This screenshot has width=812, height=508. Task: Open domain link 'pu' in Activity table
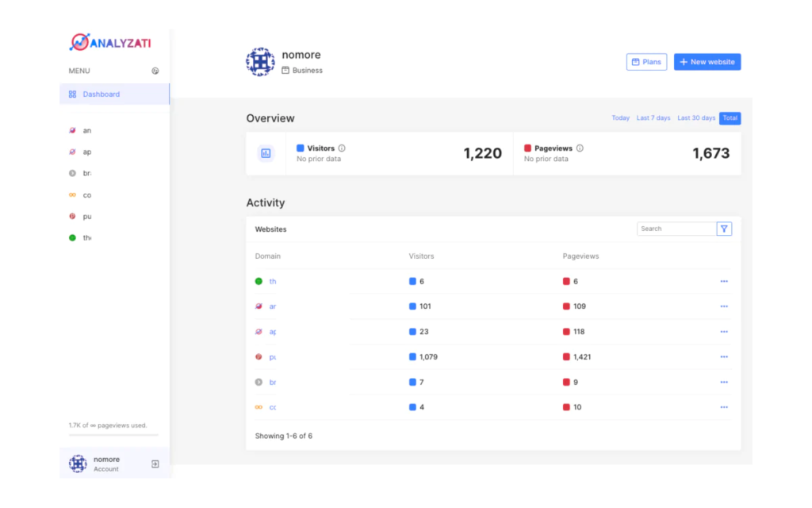tap(273, 357)
